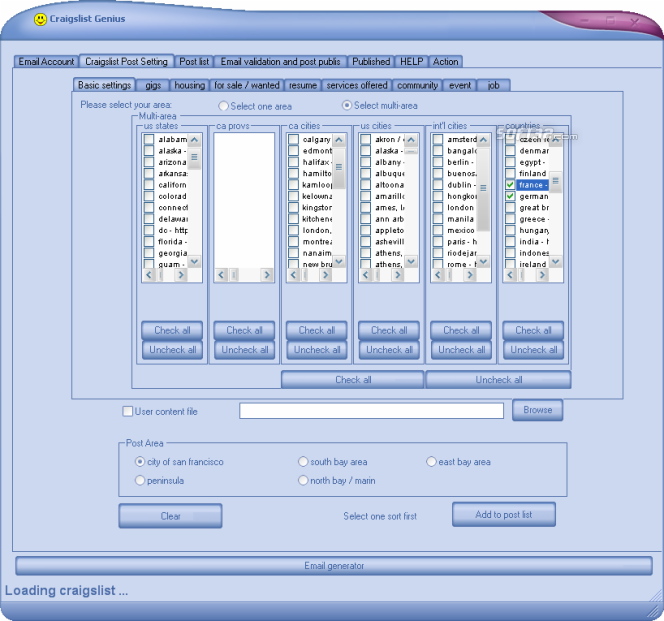664x621 pixels.
Task: Click the wide Check all button for multi-area
Action: [x=353, y=380]
